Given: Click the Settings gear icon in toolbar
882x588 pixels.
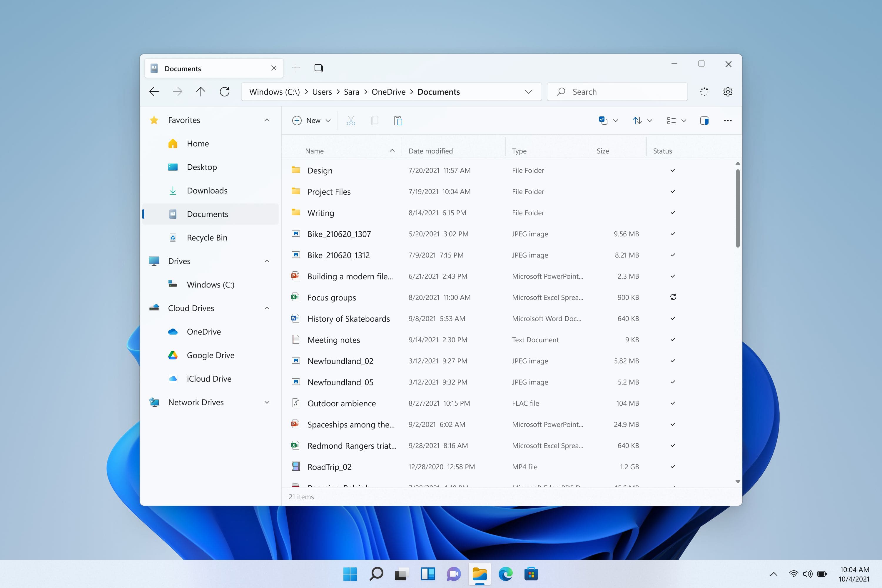Looking at the screenshot, I should pyautogui.click(x=728, y=91).
